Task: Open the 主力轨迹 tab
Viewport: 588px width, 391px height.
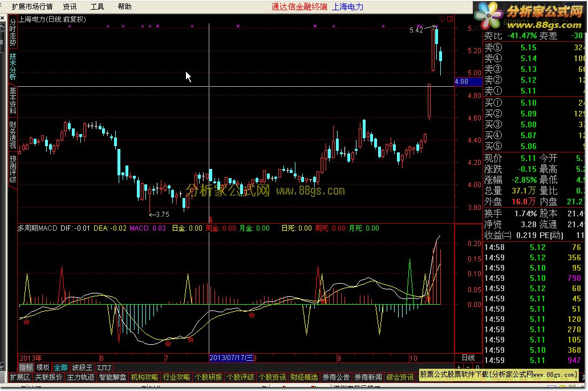Action: pos(80,377)
